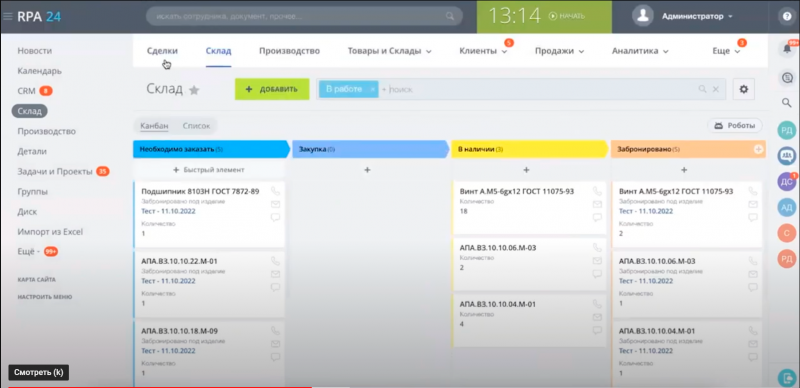Open Карта сайта link
Viewport: 800px width, 388px height.
pos(37,280)
